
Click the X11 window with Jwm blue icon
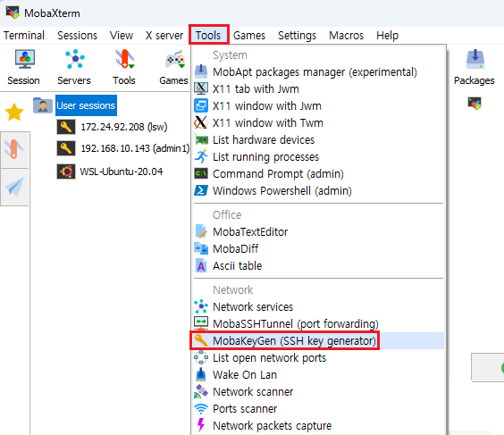coord(201,105)
